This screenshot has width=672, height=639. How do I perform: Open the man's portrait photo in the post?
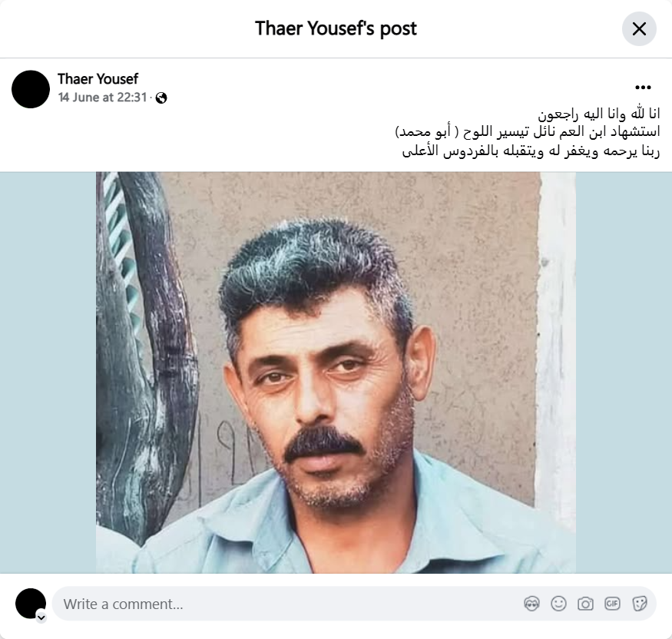[x=336, y=372]
